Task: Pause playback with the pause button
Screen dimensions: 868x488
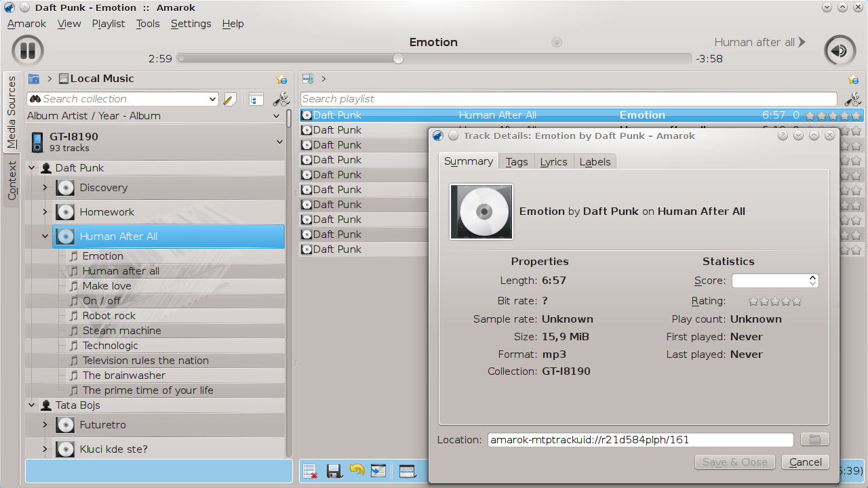Action: (x=28, y=51)
